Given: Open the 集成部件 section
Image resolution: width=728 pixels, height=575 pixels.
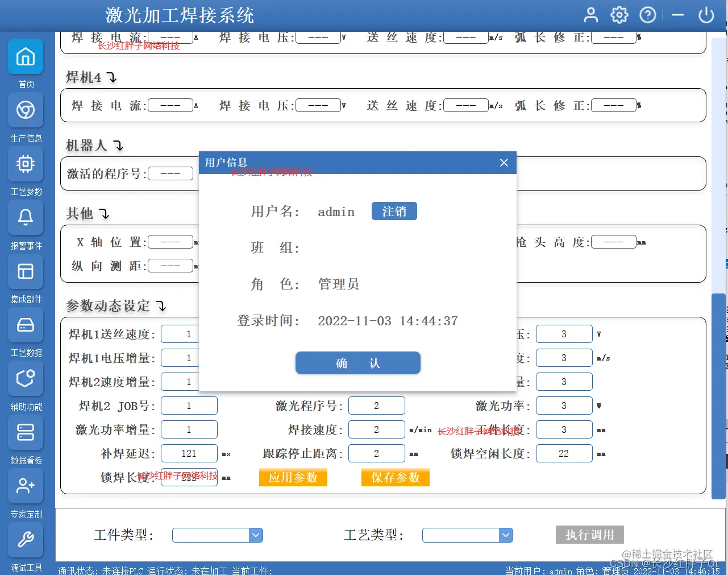Looking at the screenshot, I should pyautogui.click(x=26, y=271).
